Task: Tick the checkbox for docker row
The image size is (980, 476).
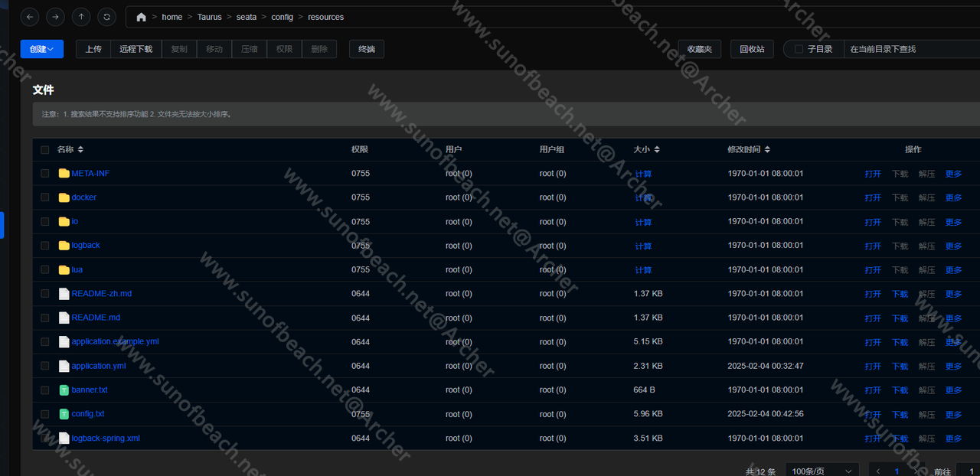Action: coord(45,197)
